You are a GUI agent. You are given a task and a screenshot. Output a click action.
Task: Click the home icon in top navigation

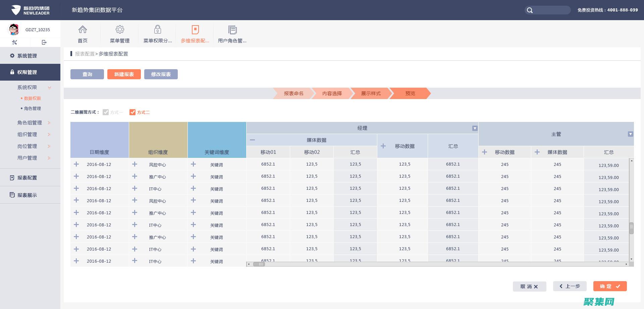pos(83,30)
